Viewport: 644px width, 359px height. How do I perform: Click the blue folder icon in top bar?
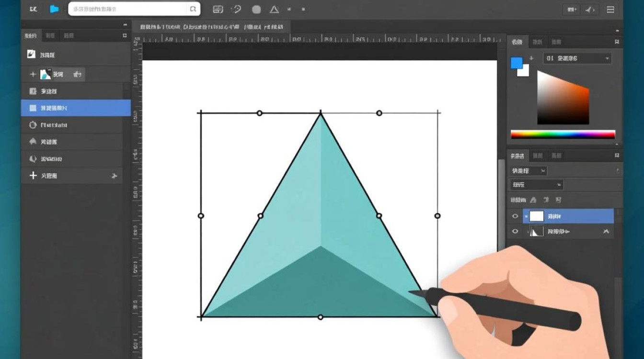pos(54,9)
